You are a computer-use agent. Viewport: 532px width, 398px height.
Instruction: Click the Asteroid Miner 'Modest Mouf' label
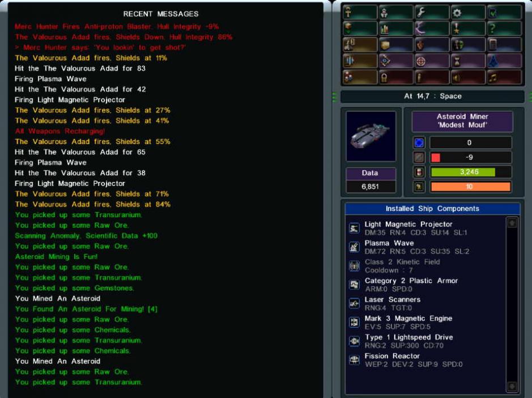pyautogui.click(x=462, y=121)
